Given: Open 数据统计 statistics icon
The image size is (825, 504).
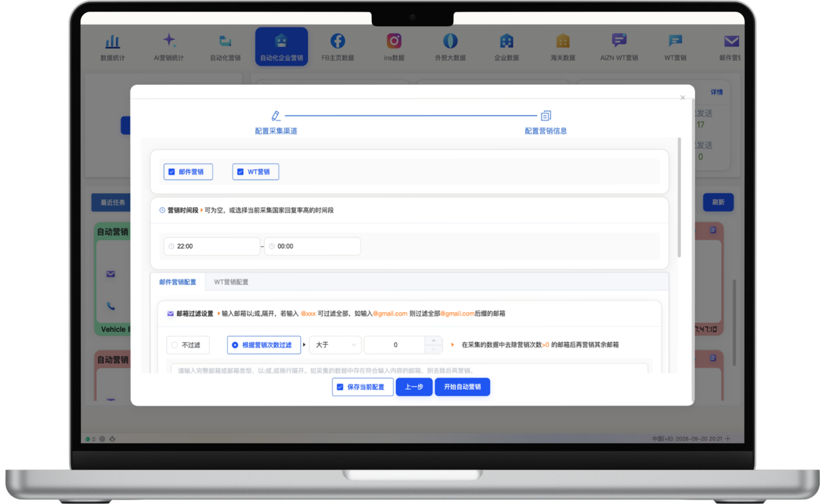Looking at the screenshot, I should [x=113, y=41].
